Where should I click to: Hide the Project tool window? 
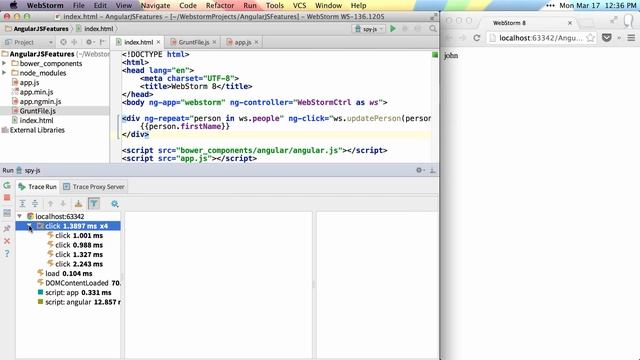[x=102, y=42]
